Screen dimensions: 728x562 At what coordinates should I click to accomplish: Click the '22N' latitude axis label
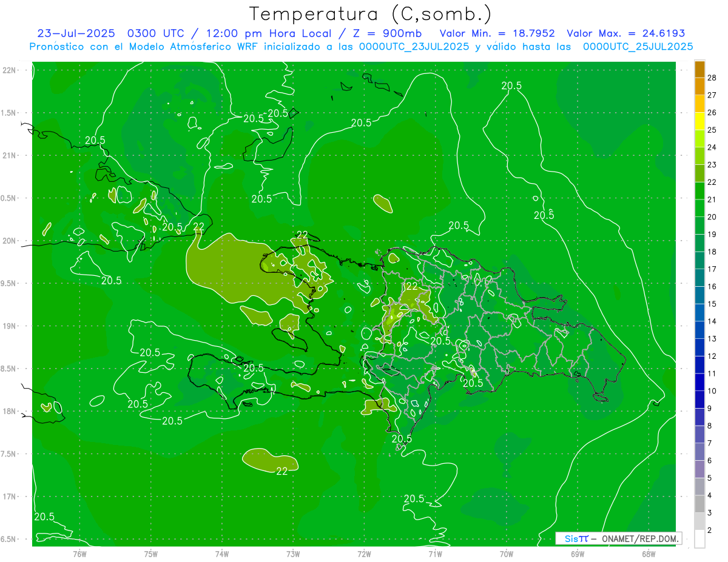coord(10,70)
